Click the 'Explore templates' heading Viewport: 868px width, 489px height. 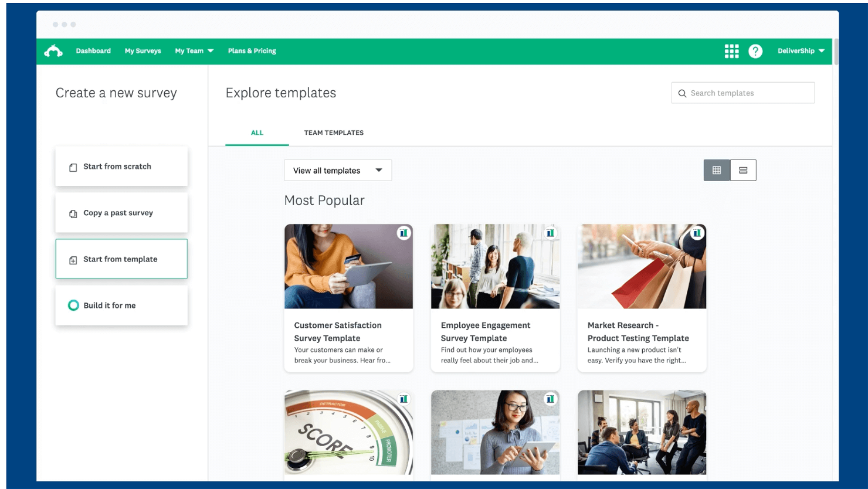(x=281, y=93)
